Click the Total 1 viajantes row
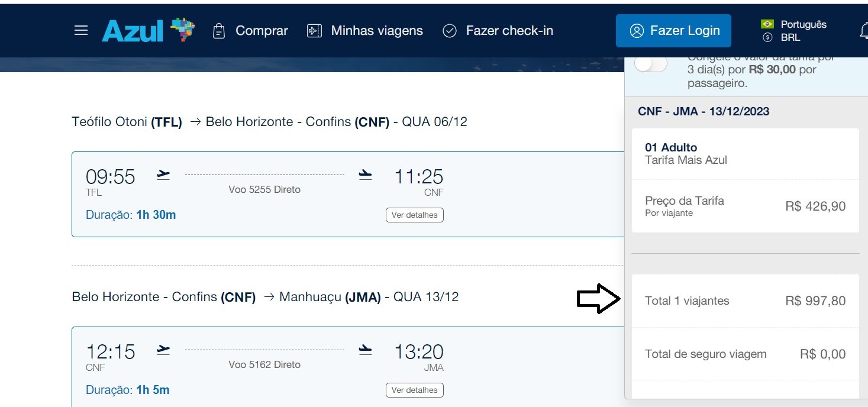Screen dimensions: 868x407 click(x=745, y=301)
